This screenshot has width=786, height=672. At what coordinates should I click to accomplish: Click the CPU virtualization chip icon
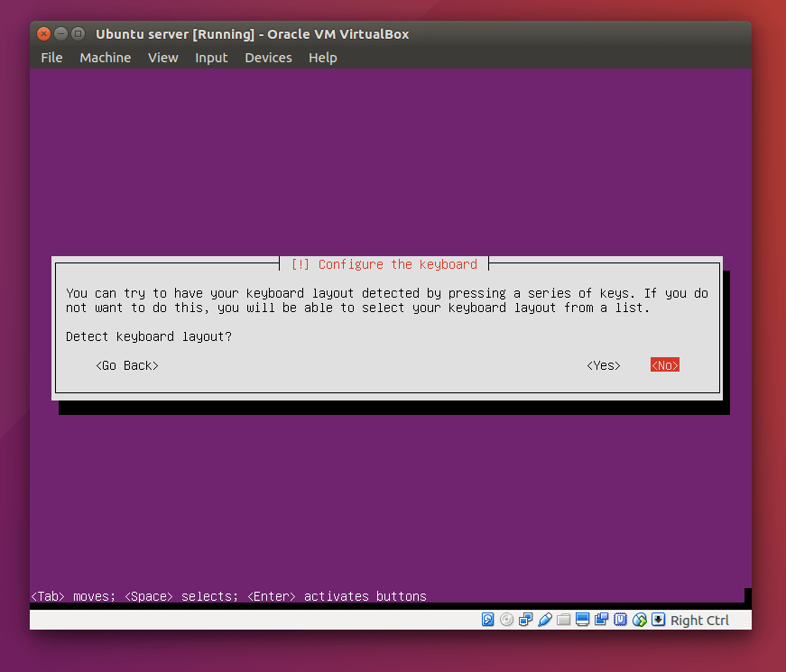[621, 620]
